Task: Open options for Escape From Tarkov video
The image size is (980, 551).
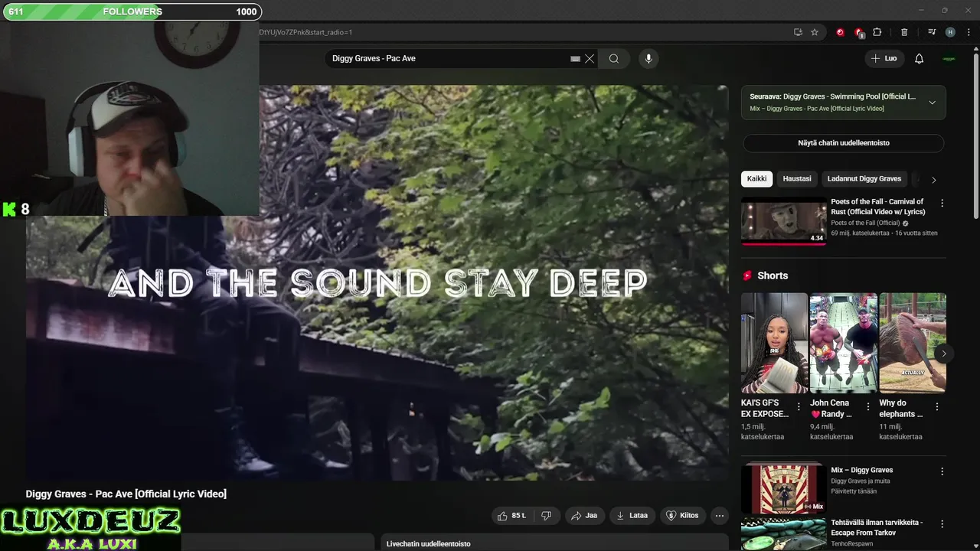Action: [942, 524]
